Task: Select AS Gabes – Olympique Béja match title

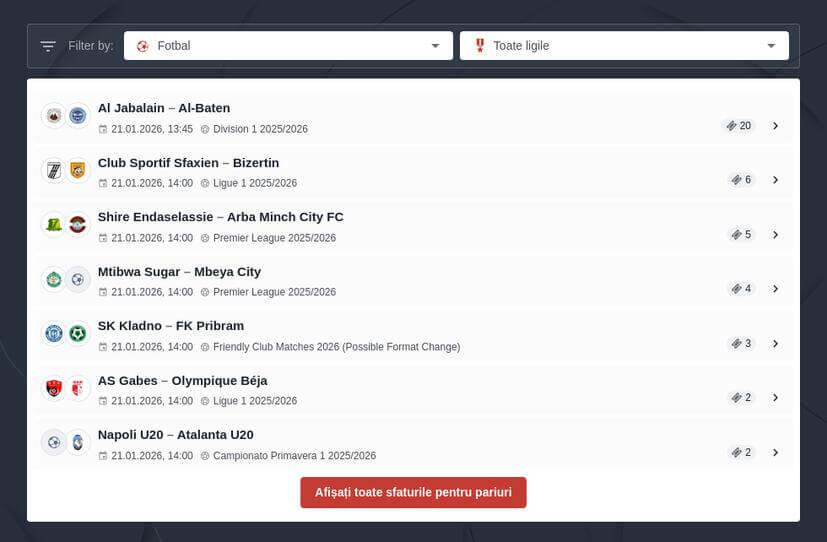Action: (x=182, y=381)
